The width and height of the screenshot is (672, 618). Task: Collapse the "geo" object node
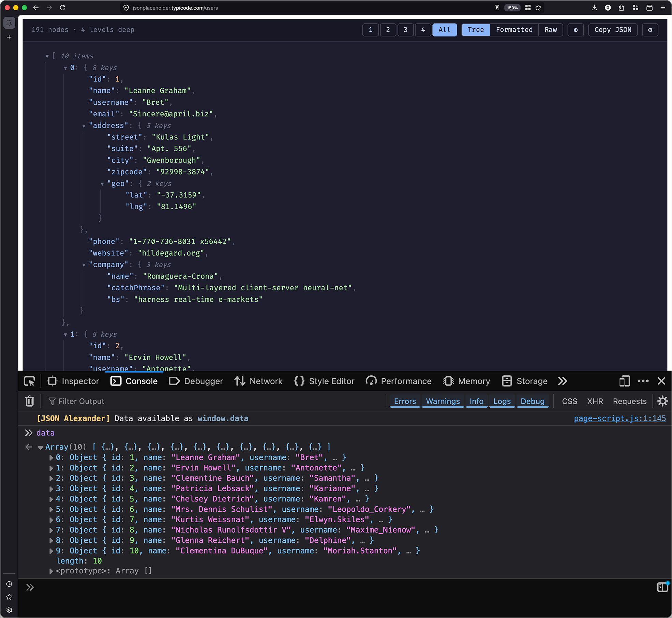(102, 184)
